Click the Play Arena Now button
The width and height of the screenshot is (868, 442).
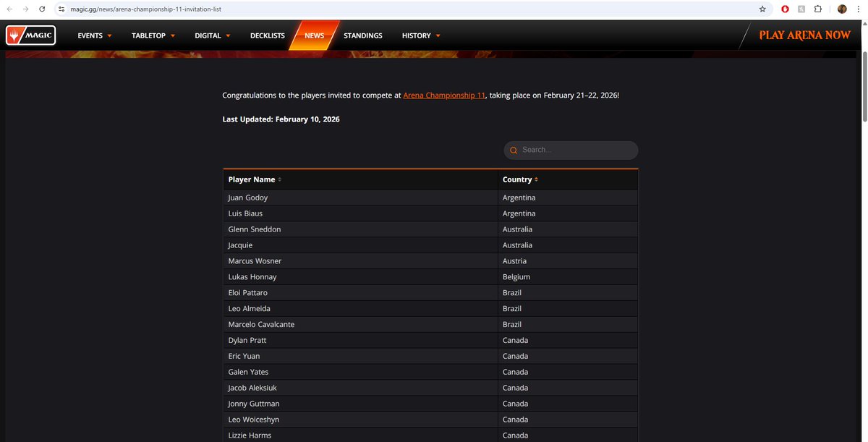click(804, 35)
